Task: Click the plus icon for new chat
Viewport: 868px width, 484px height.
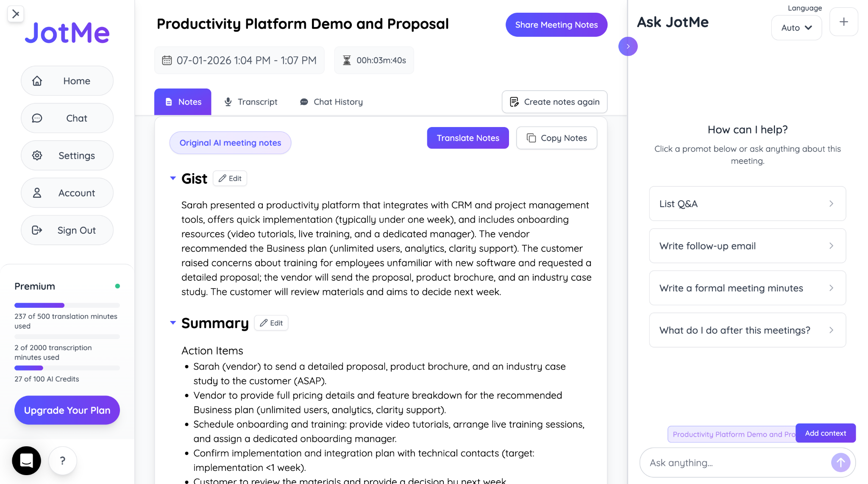Action: coord(843,22)
